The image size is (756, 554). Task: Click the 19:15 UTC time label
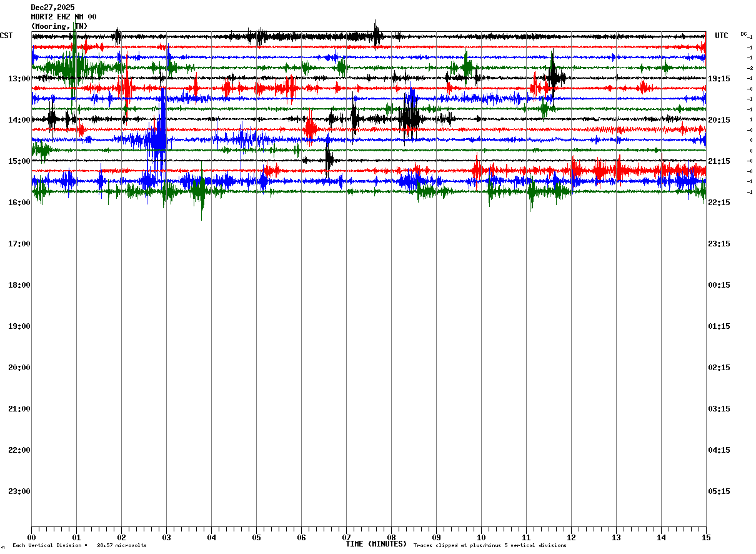(719, 79)
